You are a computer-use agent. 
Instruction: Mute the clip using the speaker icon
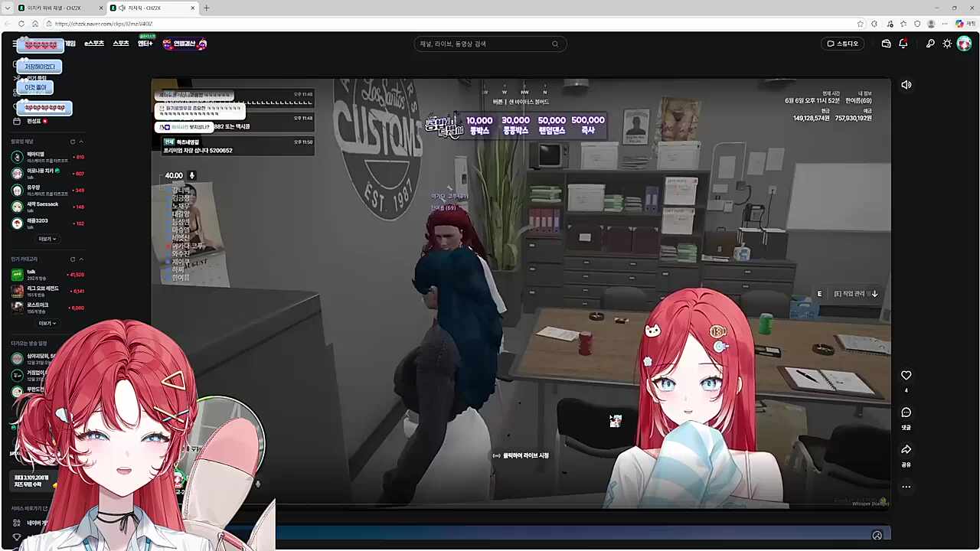[x=906, y=85]
